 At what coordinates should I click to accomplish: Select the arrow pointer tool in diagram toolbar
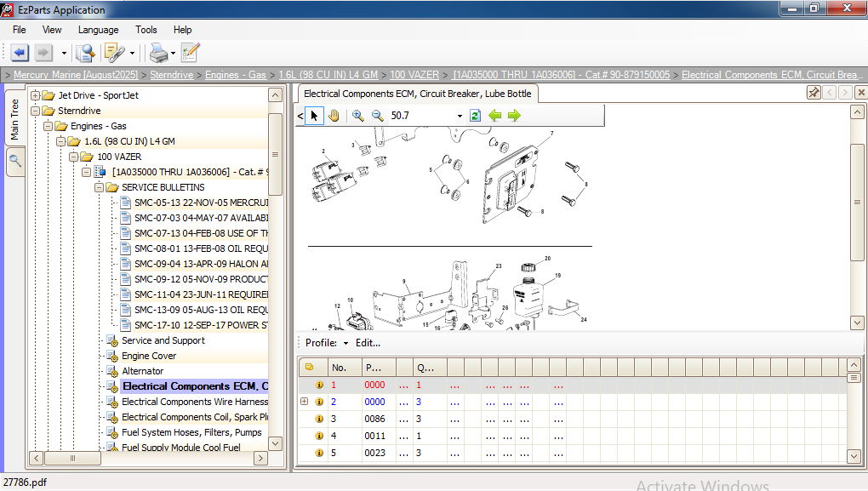pos(314,116)
